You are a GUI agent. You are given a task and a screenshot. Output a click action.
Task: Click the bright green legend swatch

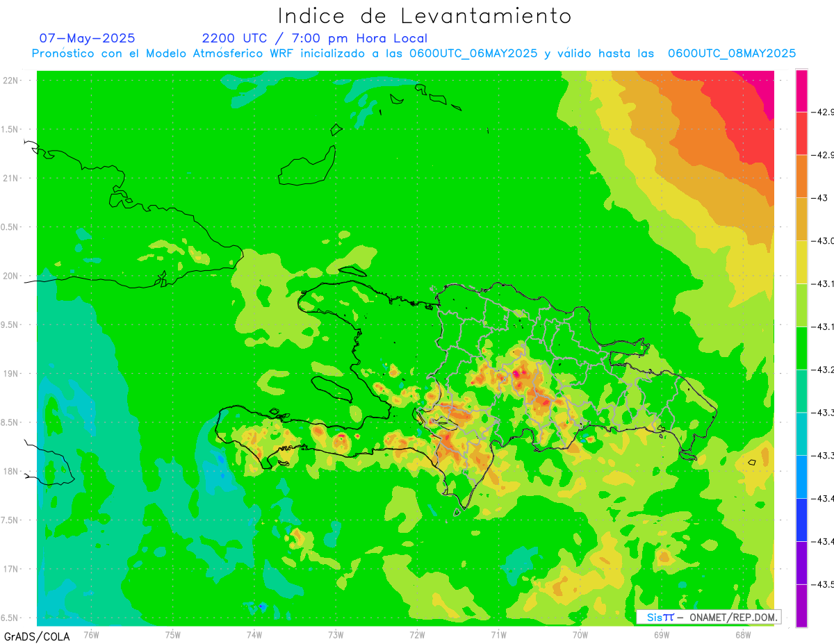[801, 348]
